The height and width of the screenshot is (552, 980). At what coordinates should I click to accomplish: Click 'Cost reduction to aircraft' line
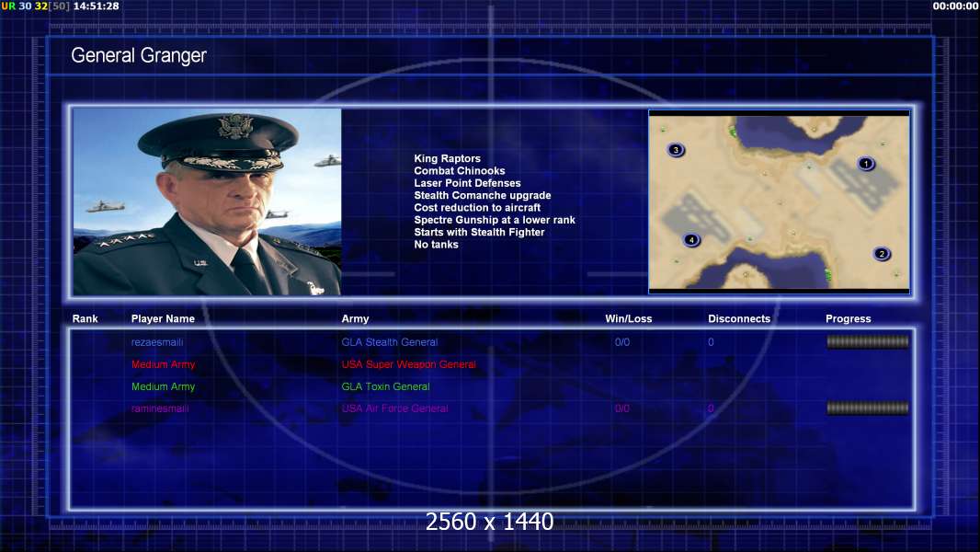pyautogui.click(x=477, y=208)
